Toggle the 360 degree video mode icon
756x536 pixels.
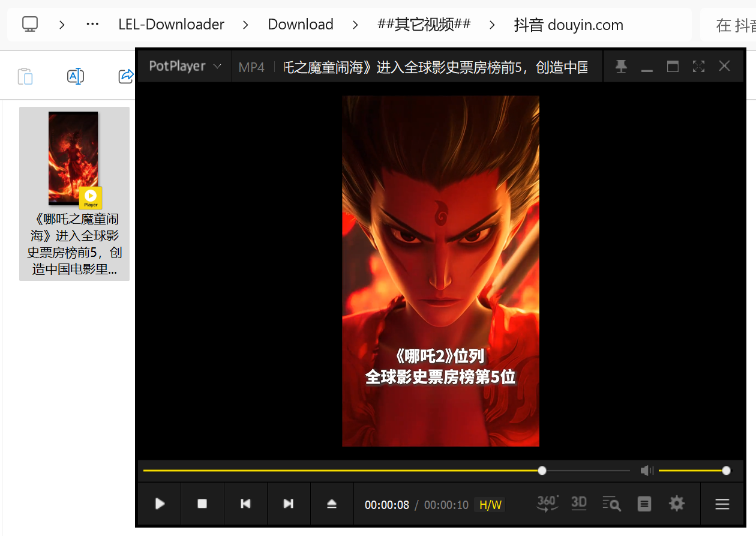pos(547,504)
